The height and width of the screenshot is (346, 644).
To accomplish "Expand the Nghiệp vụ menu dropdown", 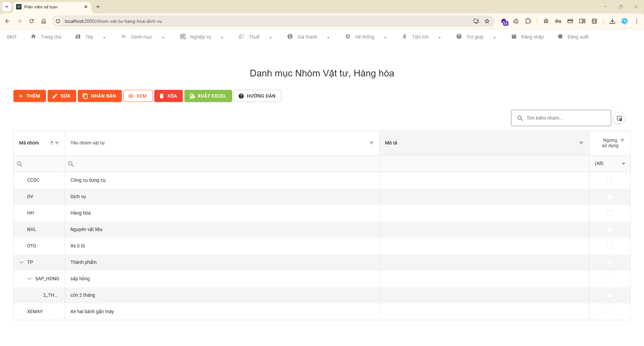I will (222, 38).
